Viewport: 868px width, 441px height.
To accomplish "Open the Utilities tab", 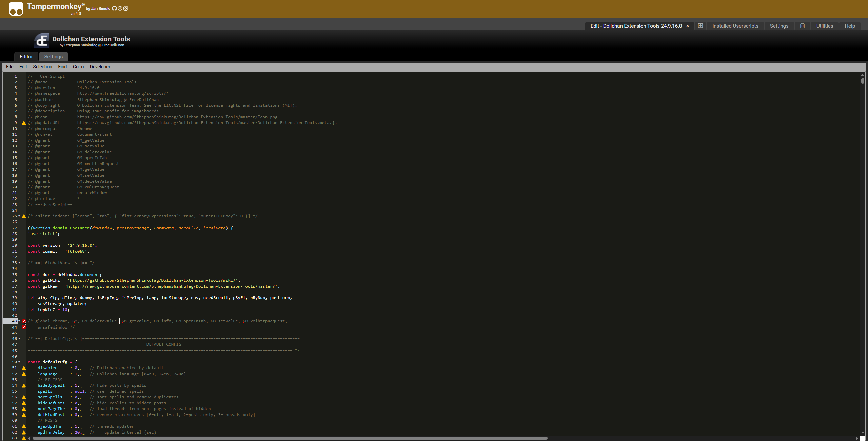I will click(x=824, y=26).
